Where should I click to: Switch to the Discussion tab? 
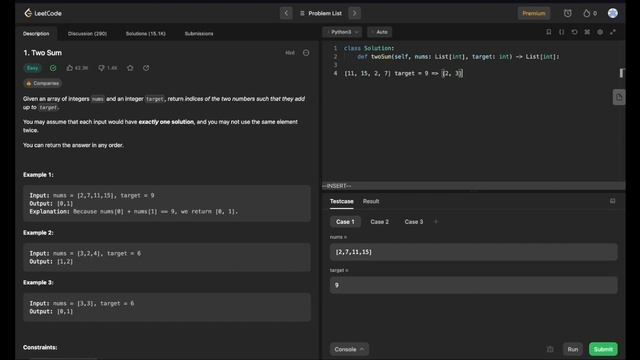click(x=87, y=33)
